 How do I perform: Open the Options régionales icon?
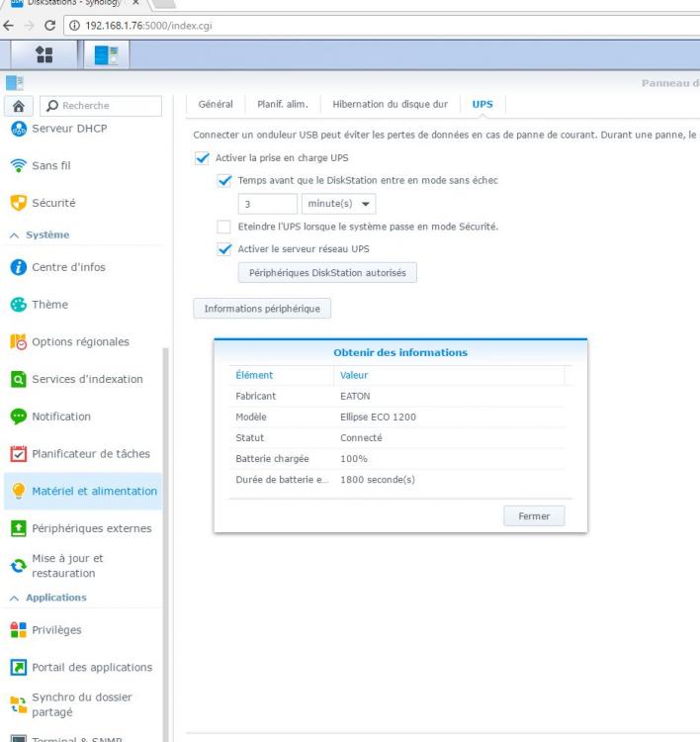(x=19, y=341)
